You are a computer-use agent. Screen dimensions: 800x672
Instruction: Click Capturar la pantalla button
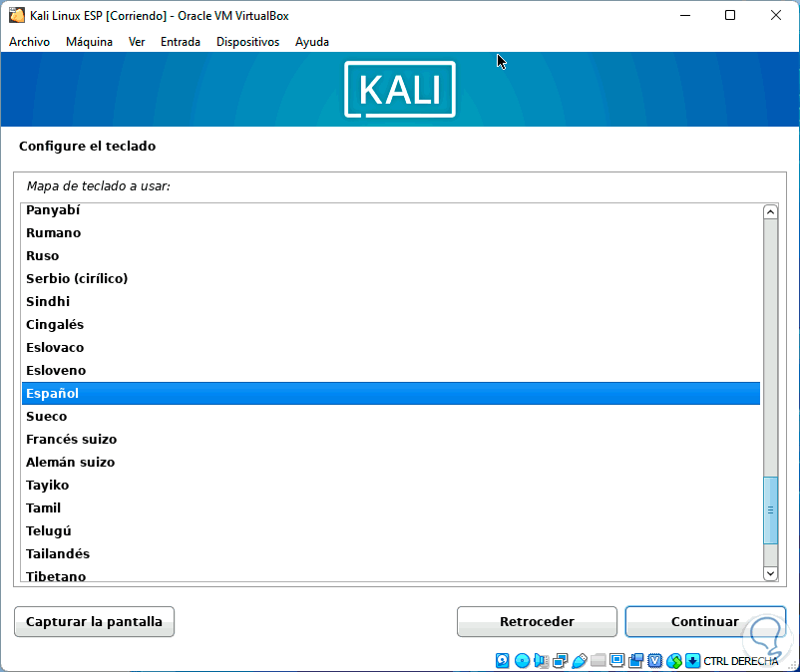[x=95, y=621]
